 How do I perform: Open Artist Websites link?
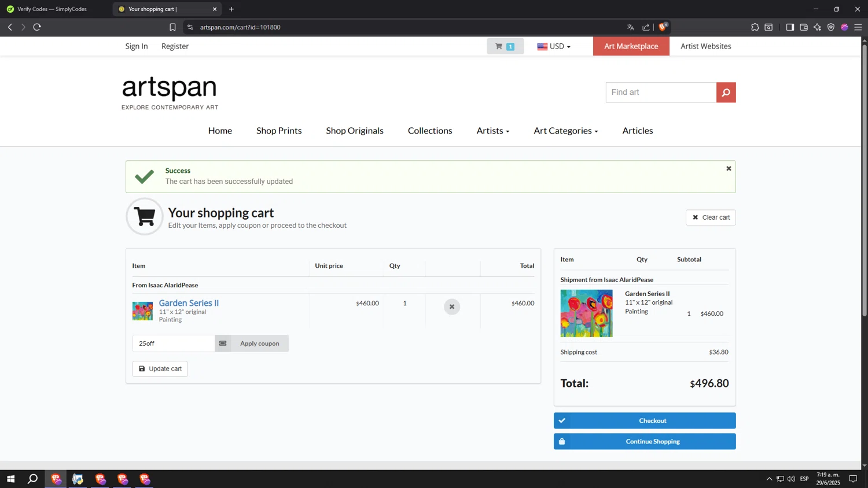[x=706, y=46]
